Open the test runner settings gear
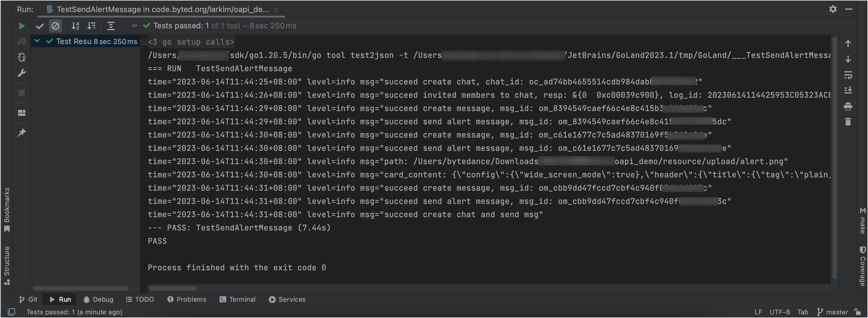This screenshot has width=868, height=318. coord(833,9)
